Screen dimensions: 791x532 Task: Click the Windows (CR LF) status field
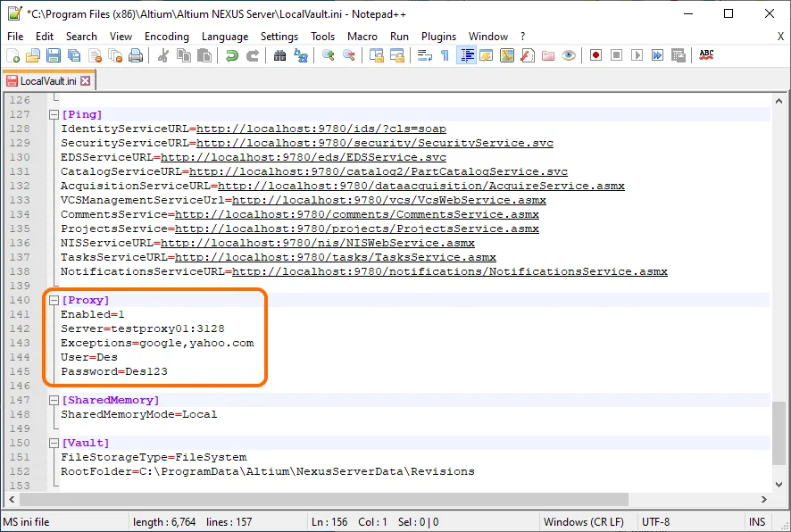[x=584, y=522]
